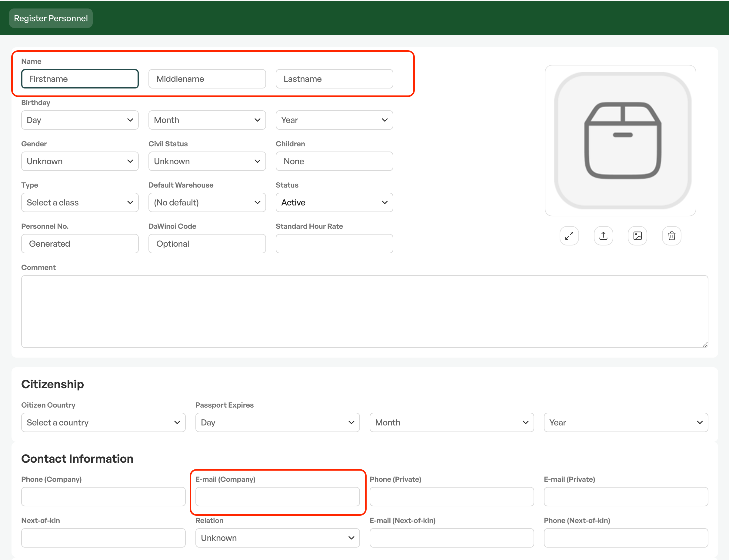The image size is (729, 560).
Task: Expand the Default Warehouse dropdown
Action: coord(207,202)
